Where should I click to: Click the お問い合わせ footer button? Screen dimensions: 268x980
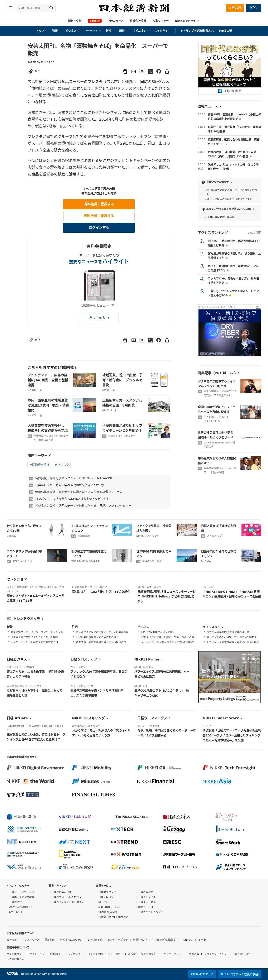click(x=202, y=974)
